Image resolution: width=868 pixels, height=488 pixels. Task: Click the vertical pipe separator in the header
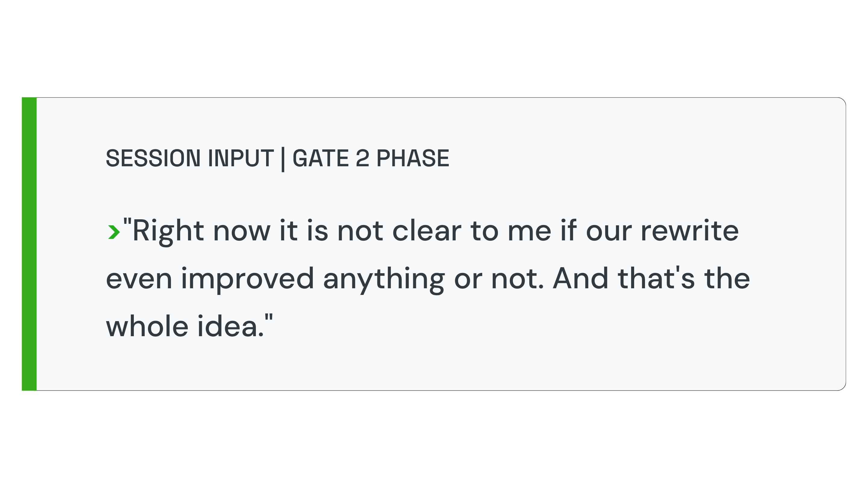click(x=283, y=159)
